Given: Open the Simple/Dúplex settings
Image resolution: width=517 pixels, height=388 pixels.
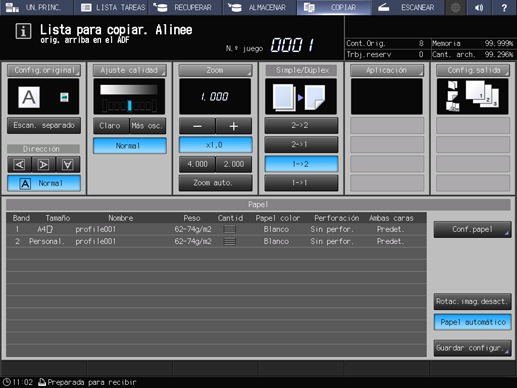Looking at the screenshot, I should tap(301, 70).
